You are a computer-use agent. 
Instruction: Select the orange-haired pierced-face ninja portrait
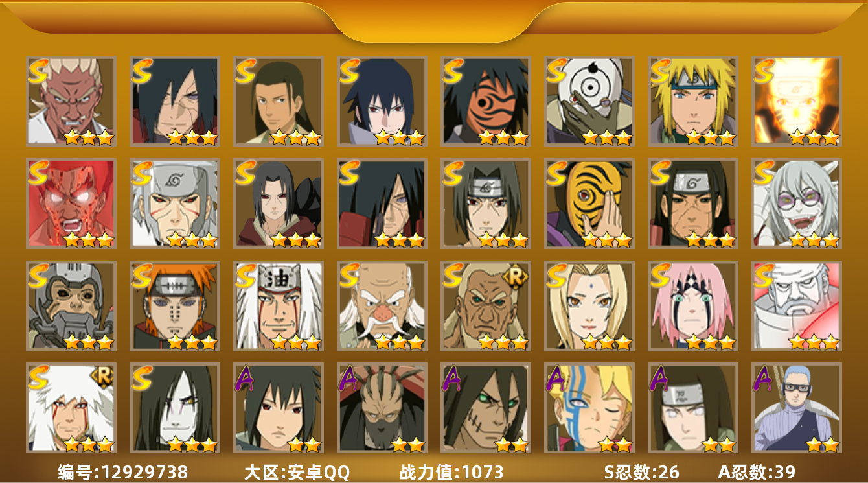click(x=174, y=305)
